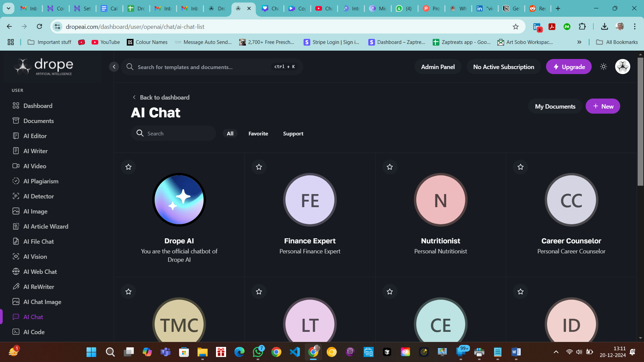This screenshot has height=362, width=644.
Task: Open AI Code in sidebar
Action: (34, 332)
